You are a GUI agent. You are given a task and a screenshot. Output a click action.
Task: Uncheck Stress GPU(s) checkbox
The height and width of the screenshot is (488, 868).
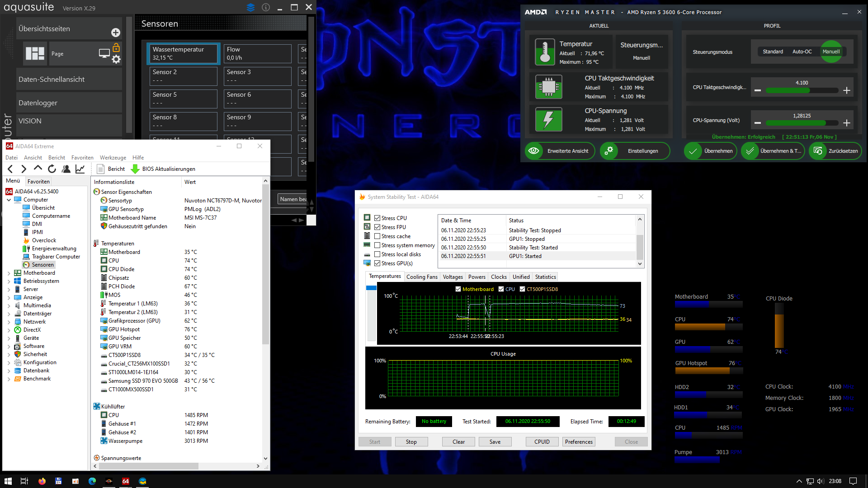[377, 263]
